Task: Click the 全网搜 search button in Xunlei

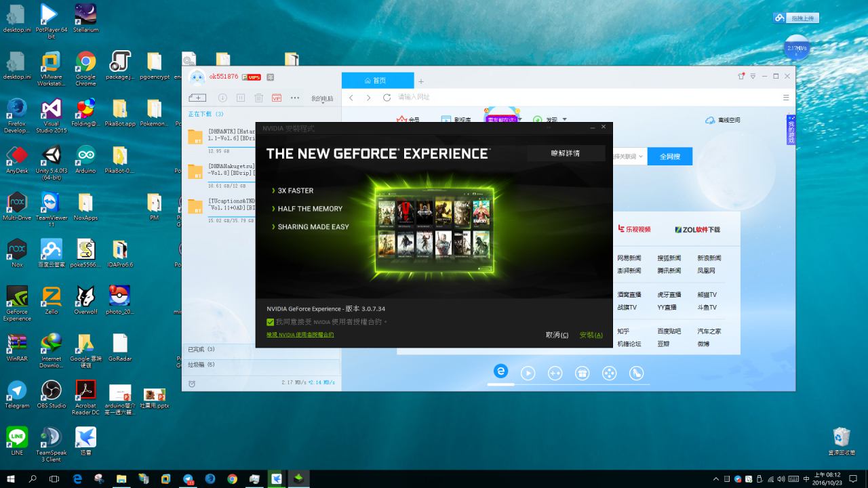Action: click(669, 157)
